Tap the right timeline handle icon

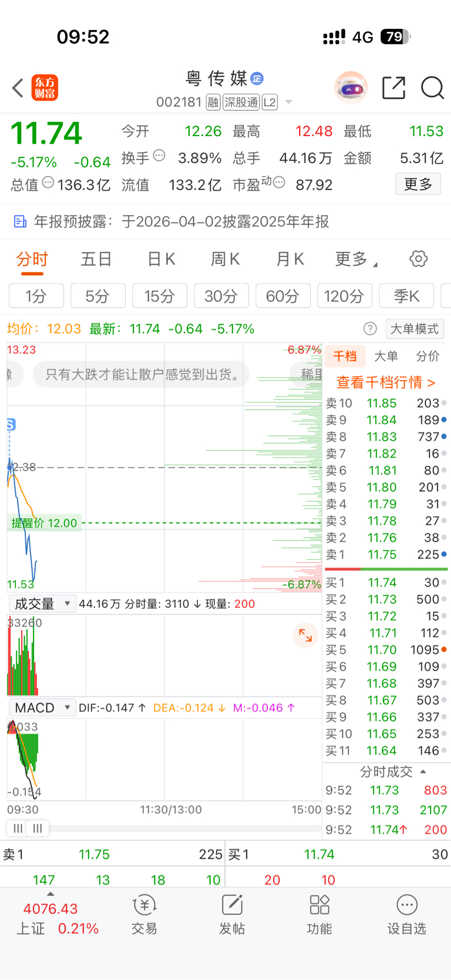click(x=38, y=828)
